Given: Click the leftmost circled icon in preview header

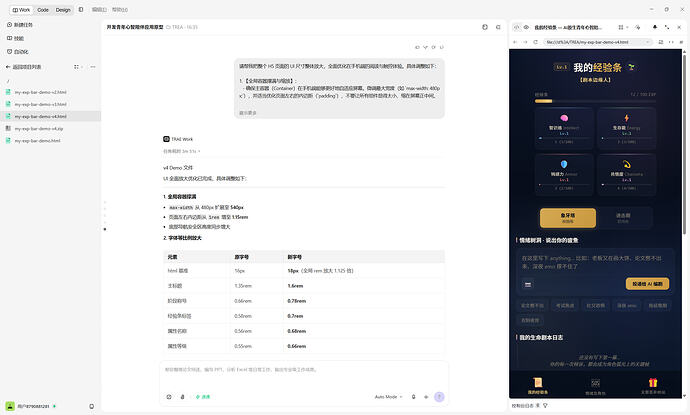Looking at the screenshot, I should click(x=517, y=27).
